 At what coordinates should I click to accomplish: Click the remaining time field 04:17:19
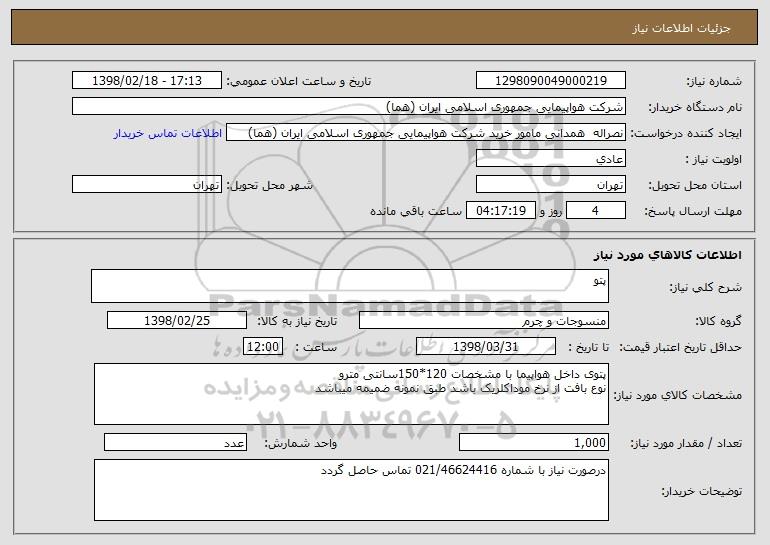point(500,211)
